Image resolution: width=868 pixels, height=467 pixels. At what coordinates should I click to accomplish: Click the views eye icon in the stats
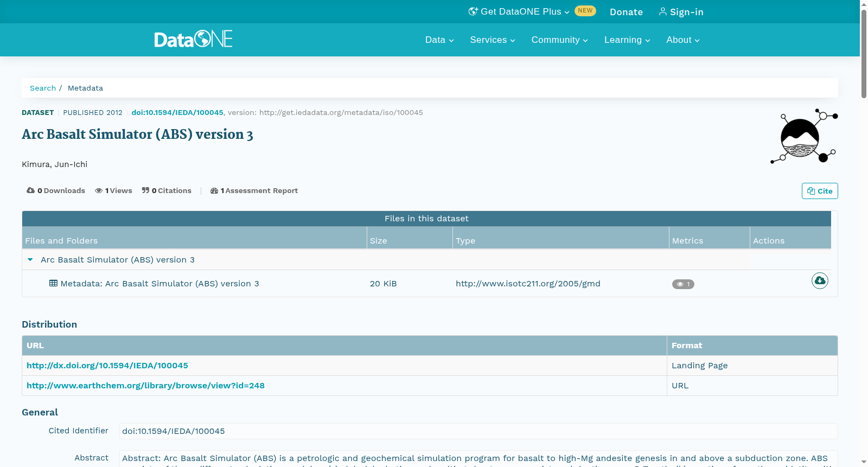pyautogui.click(x=99, y=190)
